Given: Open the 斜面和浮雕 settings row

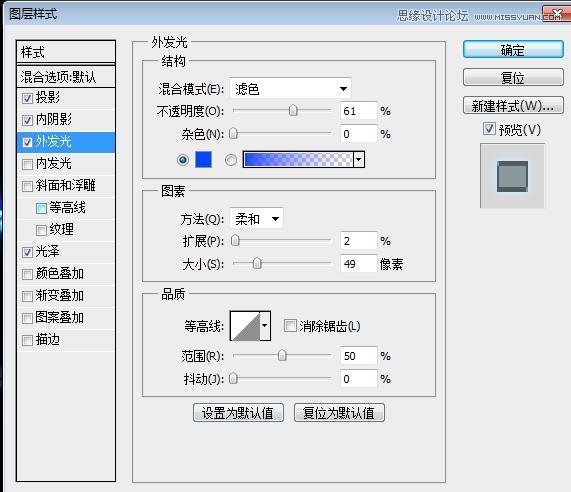Looking at the screenshot, I should click(x=66, y=186).
